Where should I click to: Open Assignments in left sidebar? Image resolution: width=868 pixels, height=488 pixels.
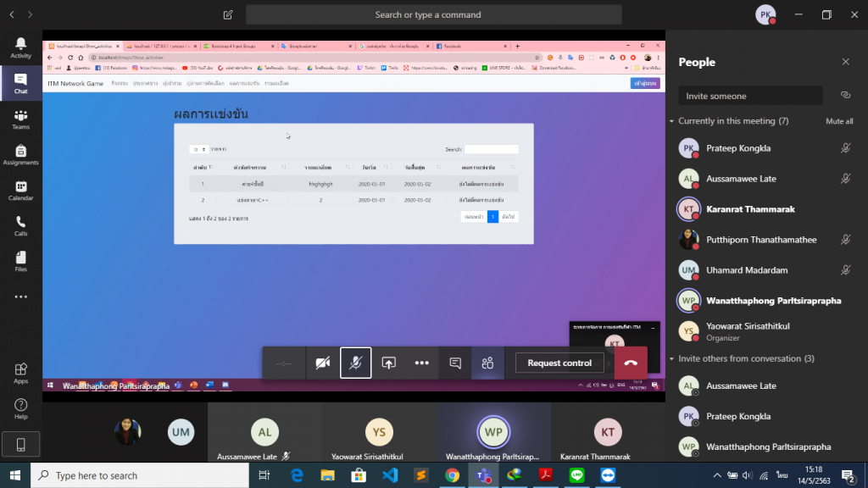tap(20, 155)
